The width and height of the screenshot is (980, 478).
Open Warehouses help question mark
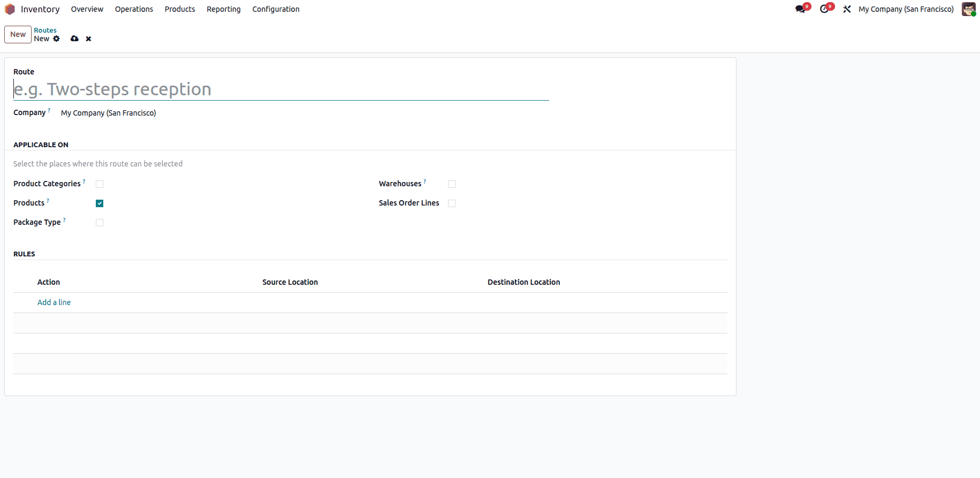click(425, 181)
